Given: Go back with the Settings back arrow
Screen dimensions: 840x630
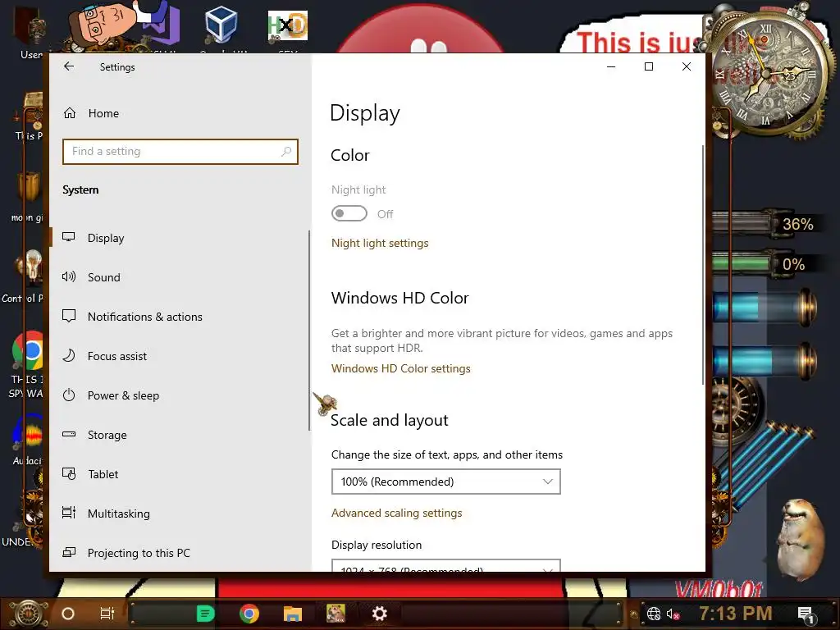Looking at the screenshot, I should [69, 66].
